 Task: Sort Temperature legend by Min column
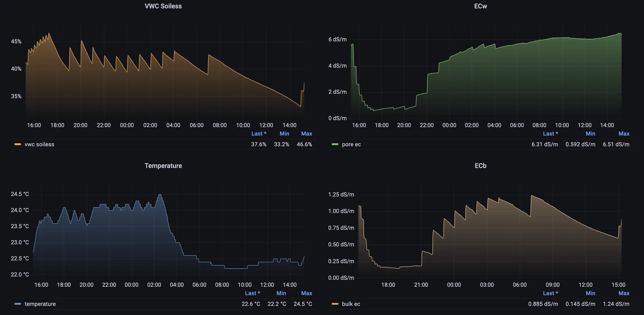281,293
